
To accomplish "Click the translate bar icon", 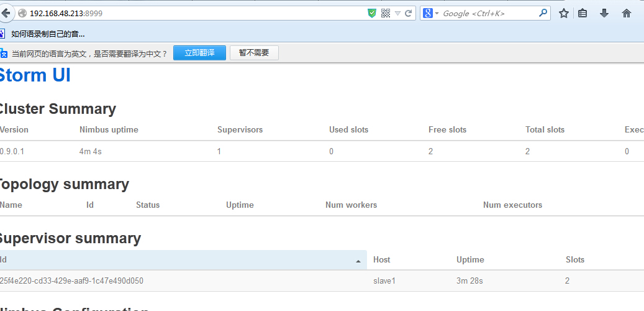I will (x=3, y=53).
